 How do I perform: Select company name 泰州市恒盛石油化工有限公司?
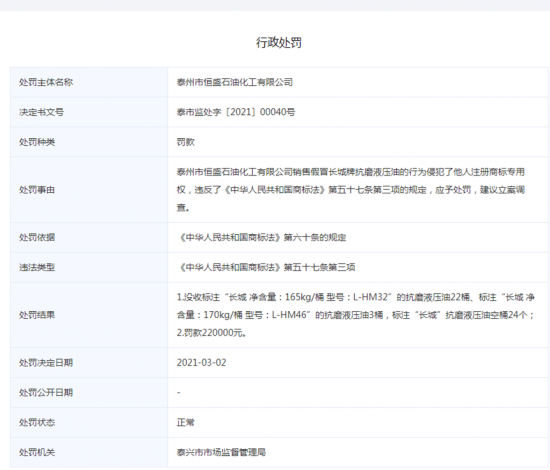(235, 82)
